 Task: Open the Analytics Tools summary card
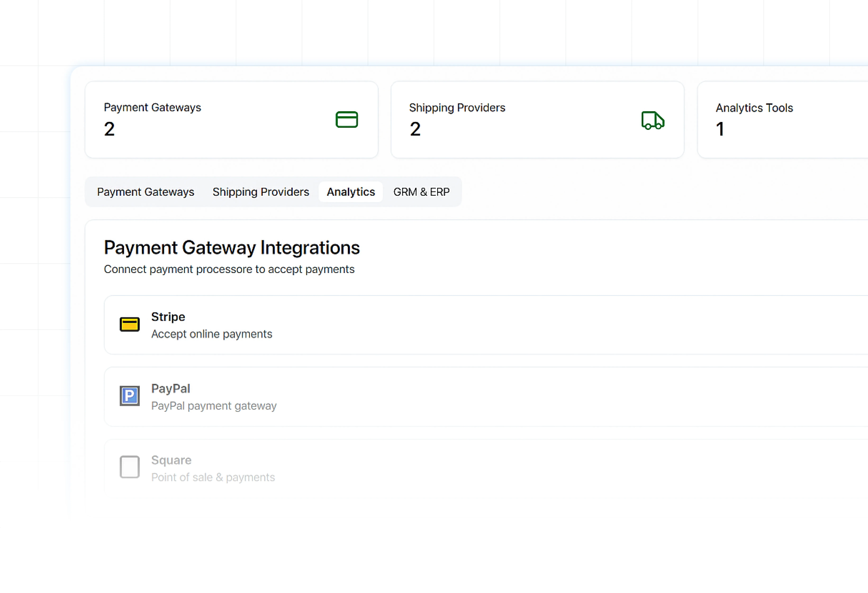[x=783, y=120]
